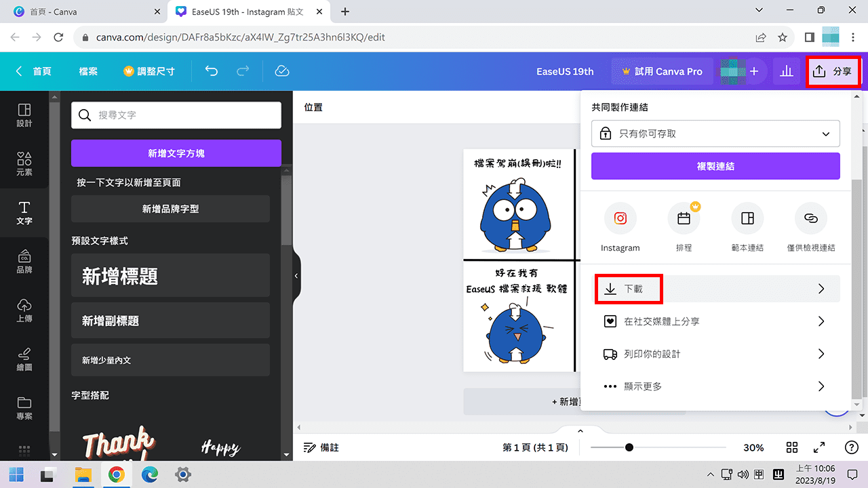Adjust the zoom slider at the bottom
The width and height of the screenshot is (868, 488).
[x=631, y=447]
